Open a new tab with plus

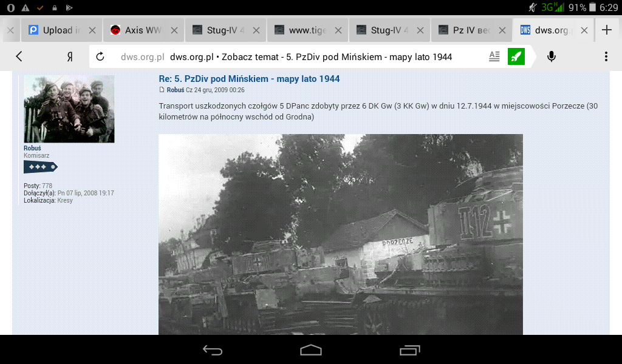click(607, 30)
